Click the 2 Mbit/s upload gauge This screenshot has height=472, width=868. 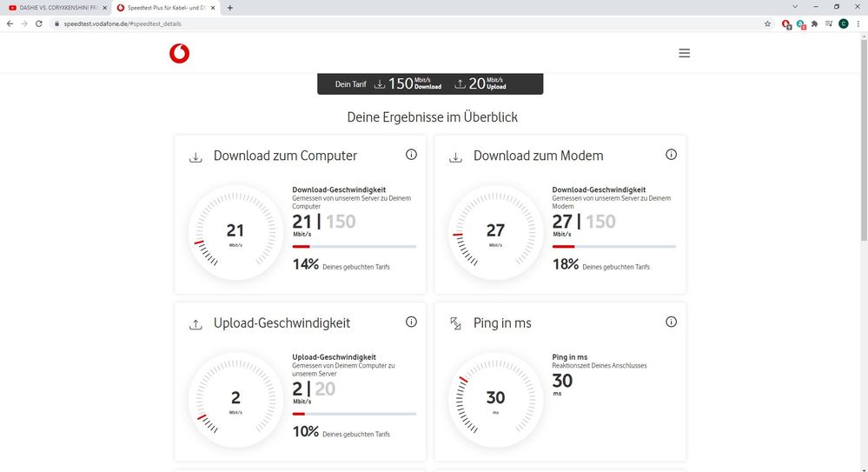(235, 400)
